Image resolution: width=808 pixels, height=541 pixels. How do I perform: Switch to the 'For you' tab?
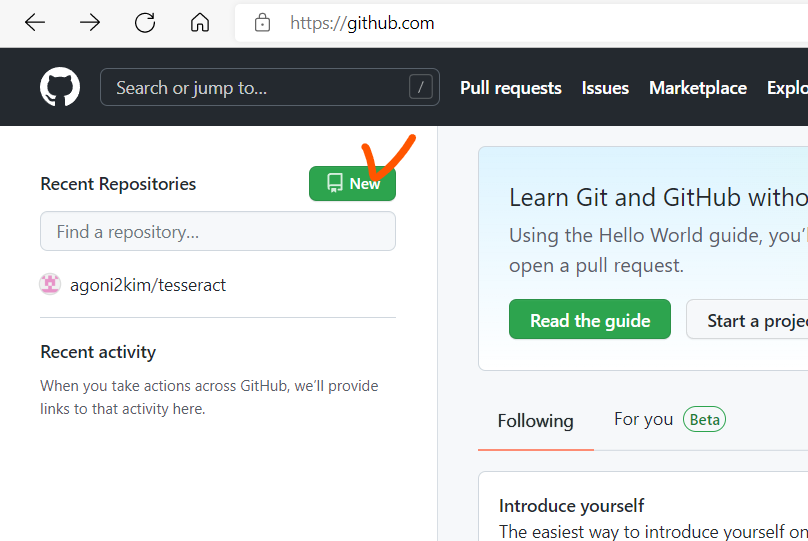coord(644,419)
